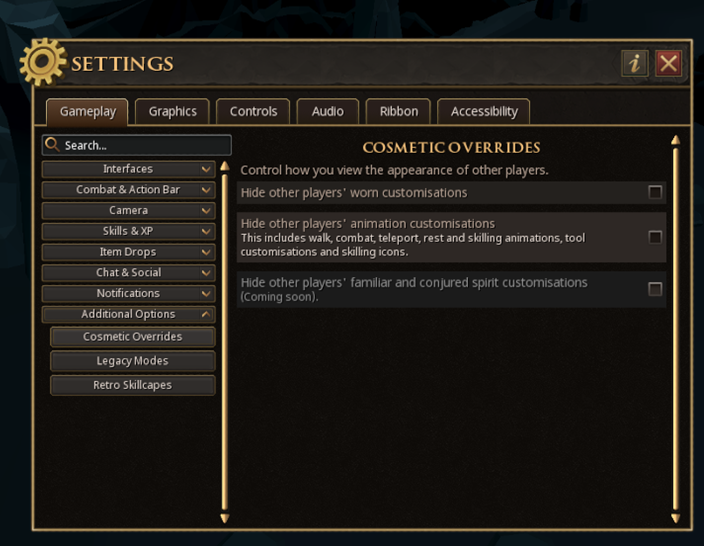Open the Legacy Modes options
This screenshot has width=704, height=546.
coord(132,361)
